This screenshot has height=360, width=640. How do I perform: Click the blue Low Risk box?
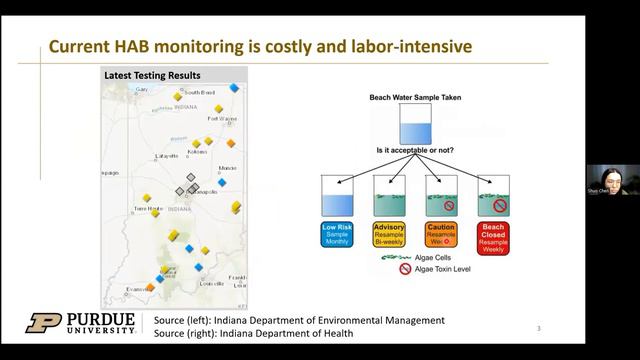337,234
